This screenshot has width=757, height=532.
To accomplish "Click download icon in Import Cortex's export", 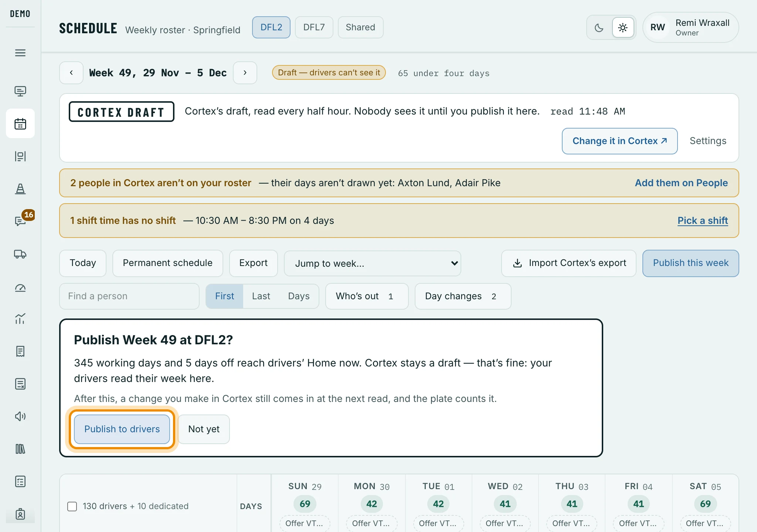I will point(517,263).
